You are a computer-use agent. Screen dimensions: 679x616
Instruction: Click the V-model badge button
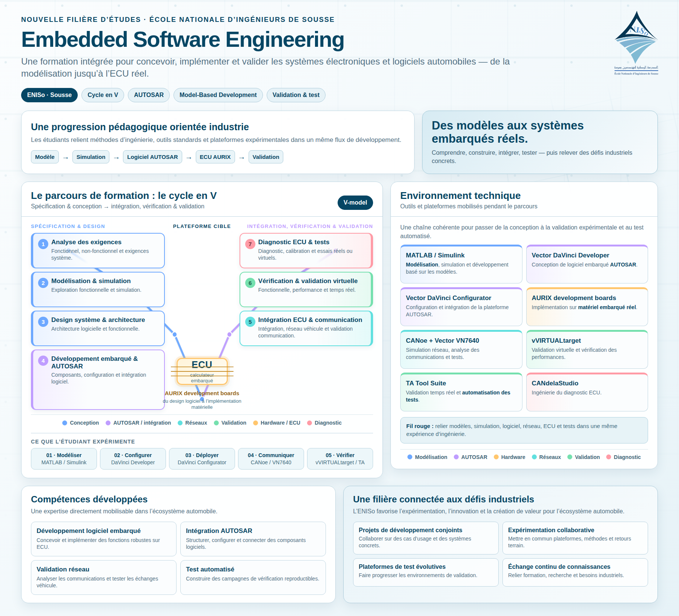pos(355,202)
